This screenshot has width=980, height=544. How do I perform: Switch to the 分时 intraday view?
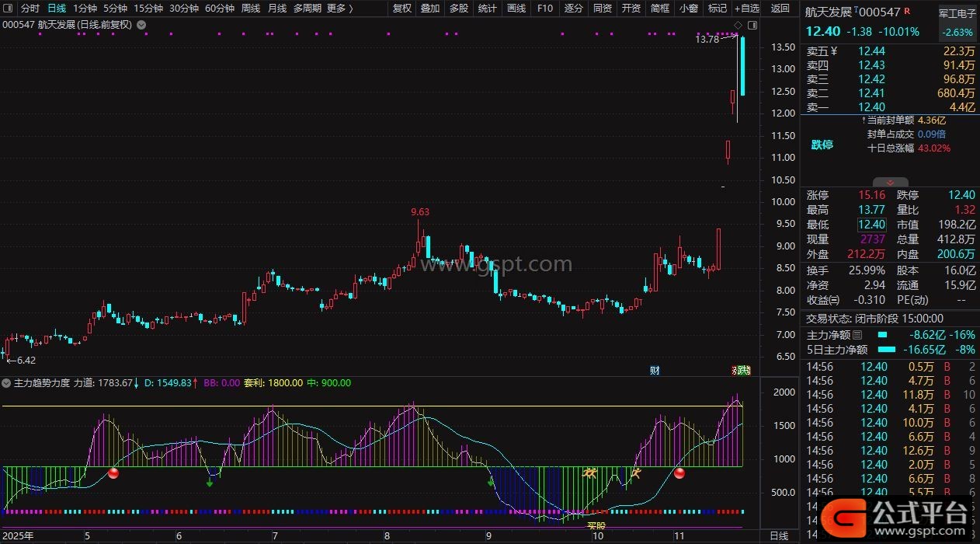point(30,9)
